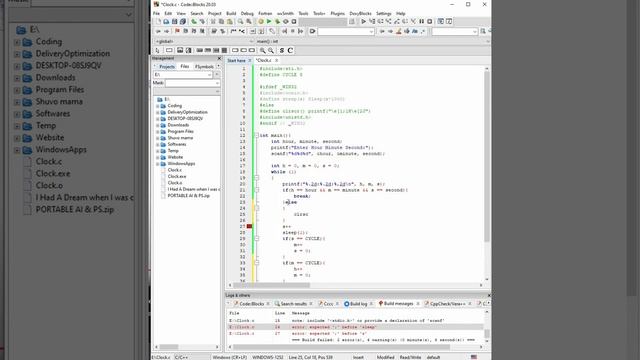640x360 pixels.
Task: Select Clock.exe in the Files tree
Action: [177, 176]
